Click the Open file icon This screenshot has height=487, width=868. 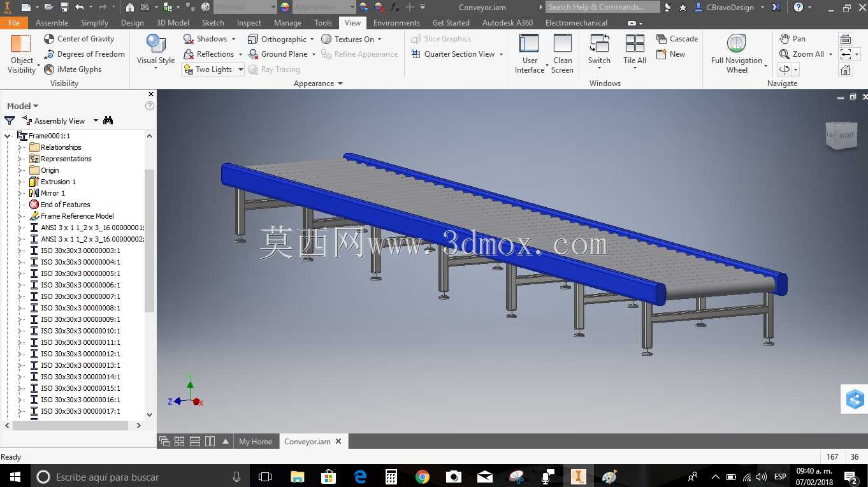tap(49, 7)
